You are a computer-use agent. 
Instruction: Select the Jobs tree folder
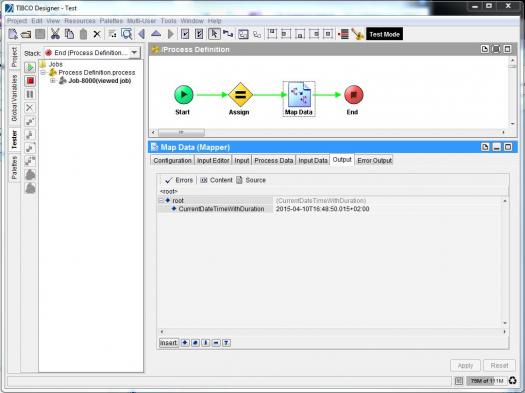[52, 64]
